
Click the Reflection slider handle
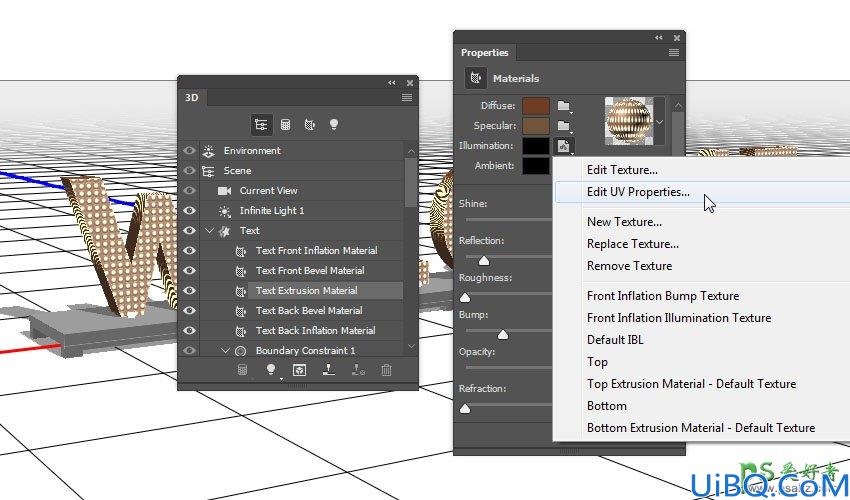484,261
